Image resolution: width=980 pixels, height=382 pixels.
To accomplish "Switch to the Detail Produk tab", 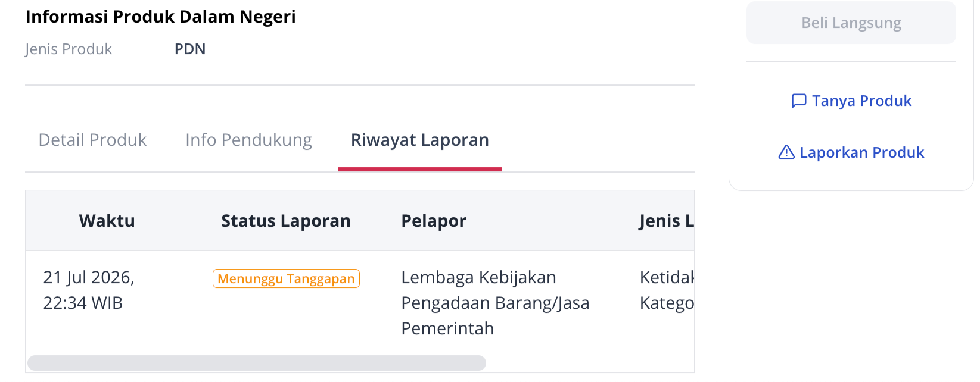I will [92, 140].
